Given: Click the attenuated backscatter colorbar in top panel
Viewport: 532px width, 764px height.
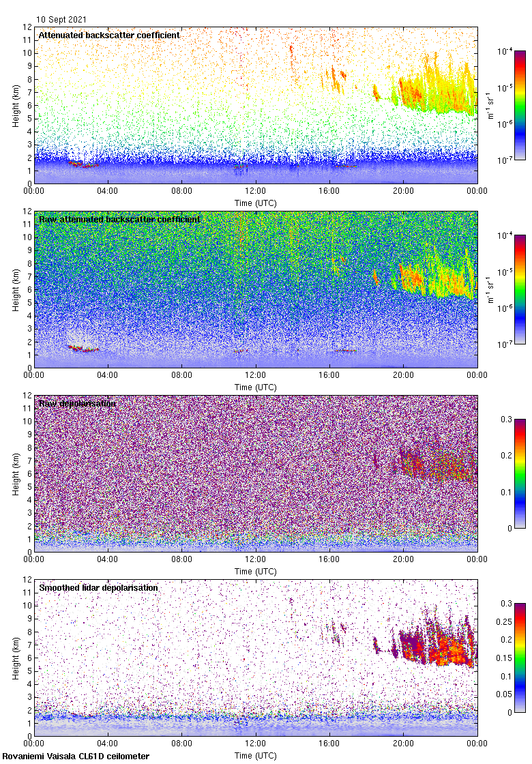Looking at the screenshot, I should tap(520, 105).
